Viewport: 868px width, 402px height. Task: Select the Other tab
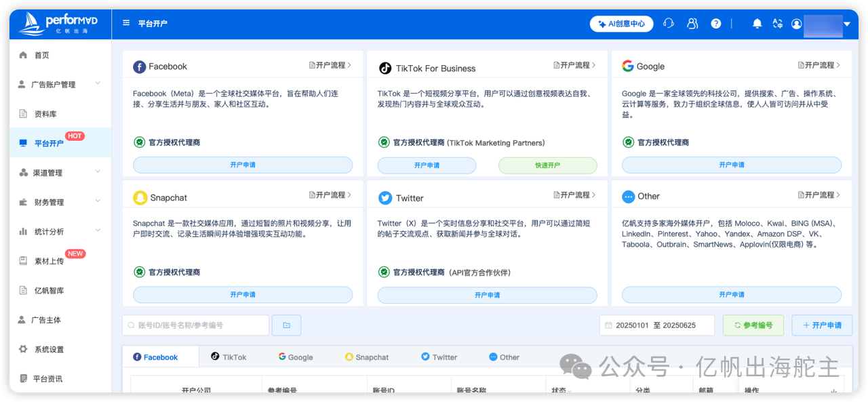[x=504, y=357]
